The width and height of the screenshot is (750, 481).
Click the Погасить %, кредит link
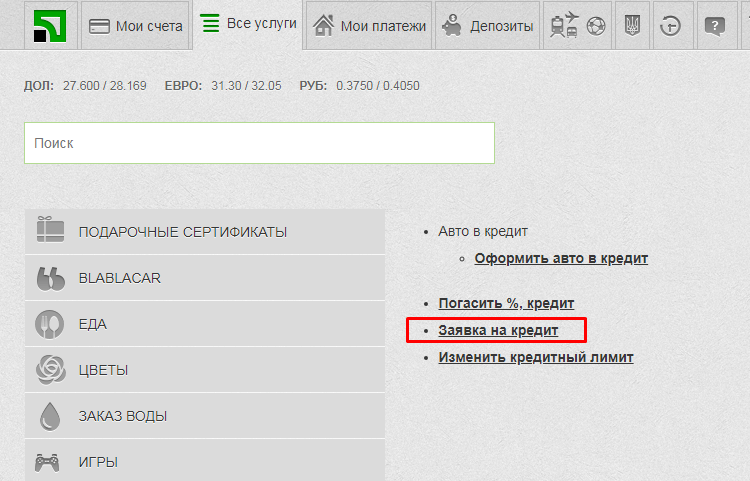tap(506, 303)
